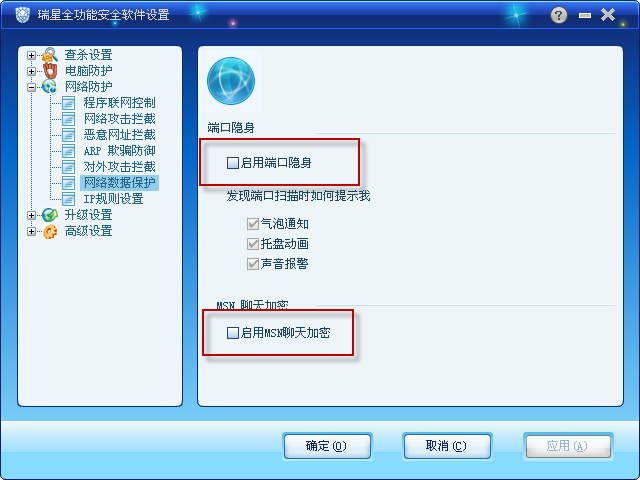This screenshot has height=480, width=640.
Task: Toggle the 声音报警 checkbox
Action: click(x=253, y=264)
